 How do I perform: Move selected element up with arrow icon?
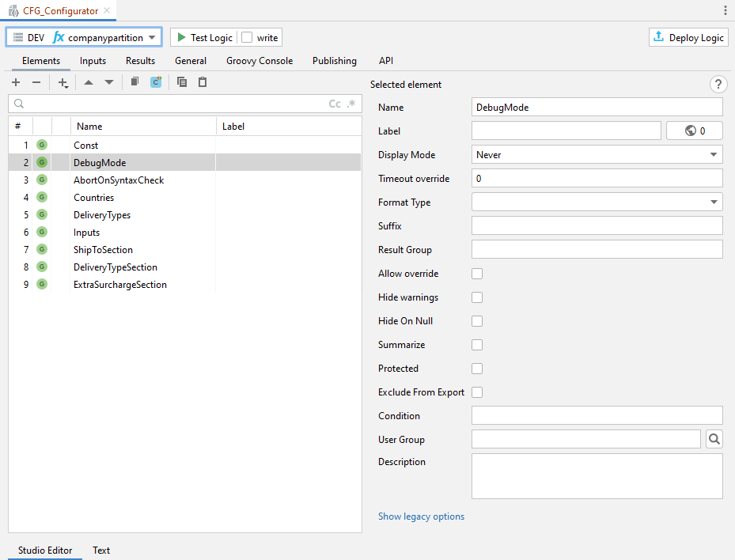(x=88, y=82)
